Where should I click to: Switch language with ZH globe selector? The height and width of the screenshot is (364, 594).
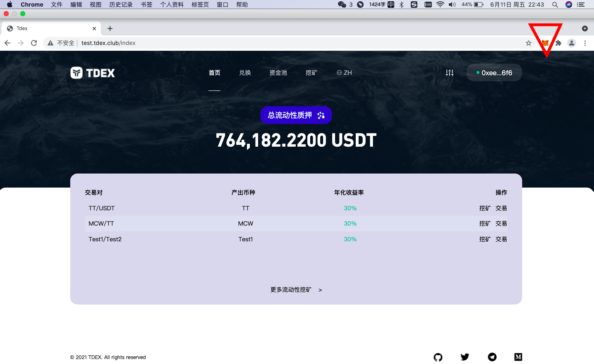(344, 73)
